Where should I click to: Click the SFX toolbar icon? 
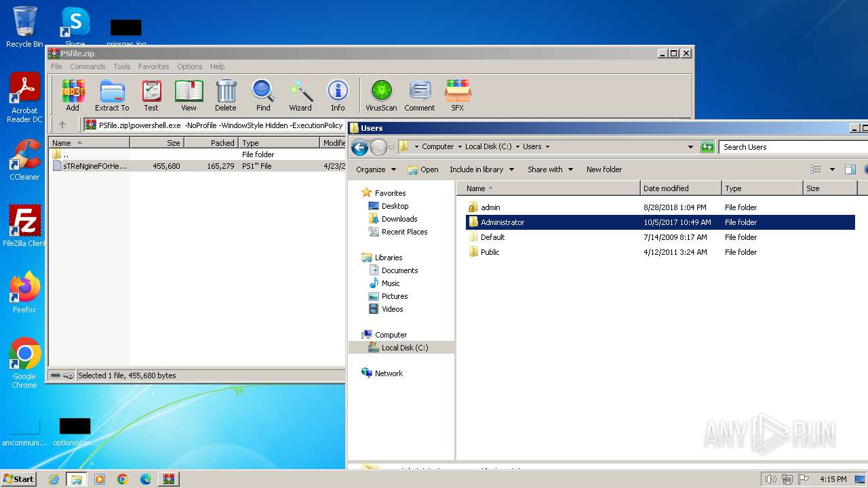pos(458,96)
